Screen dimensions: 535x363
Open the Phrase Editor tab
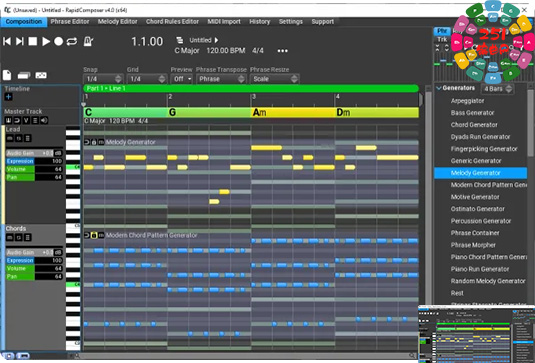[x=70, y=21]
